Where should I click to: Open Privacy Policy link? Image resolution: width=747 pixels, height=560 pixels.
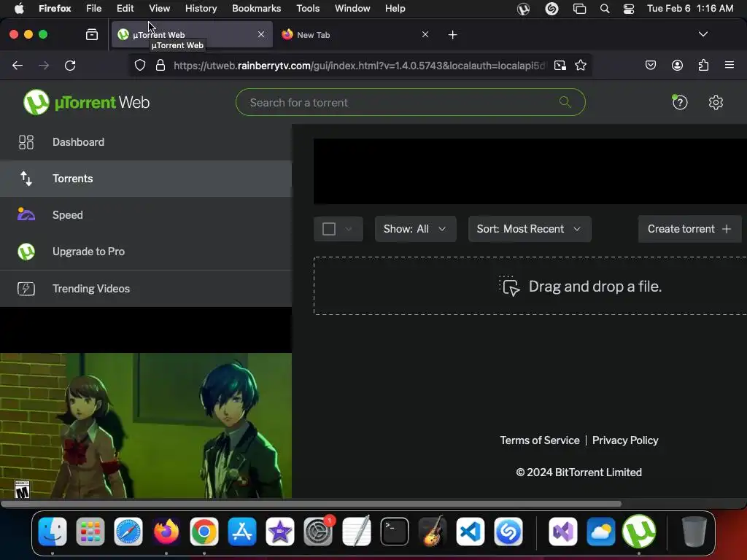coord(625,440)
